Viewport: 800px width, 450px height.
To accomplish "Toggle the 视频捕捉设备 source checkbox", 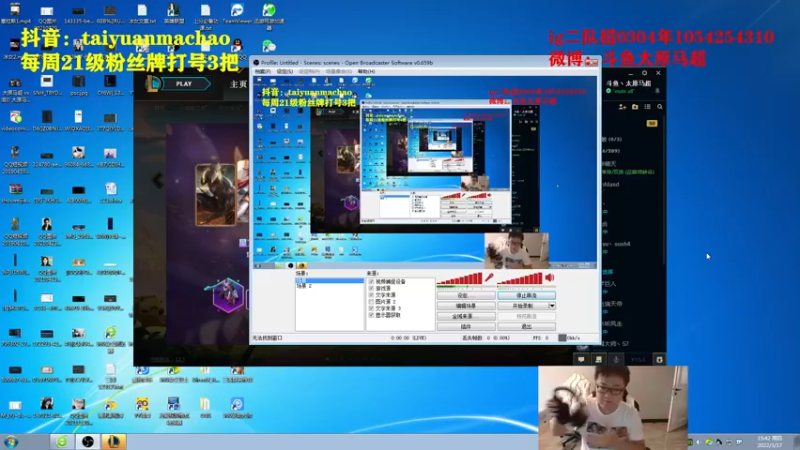I will [x=371, y=282].
